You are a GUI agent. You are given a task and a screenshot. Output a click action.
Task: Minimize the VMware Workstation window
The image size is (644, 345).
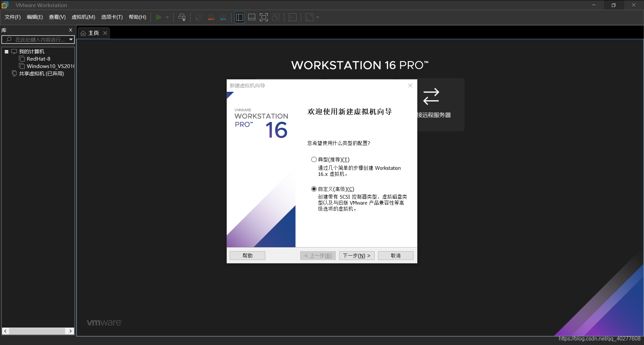(x=594, y=5)
